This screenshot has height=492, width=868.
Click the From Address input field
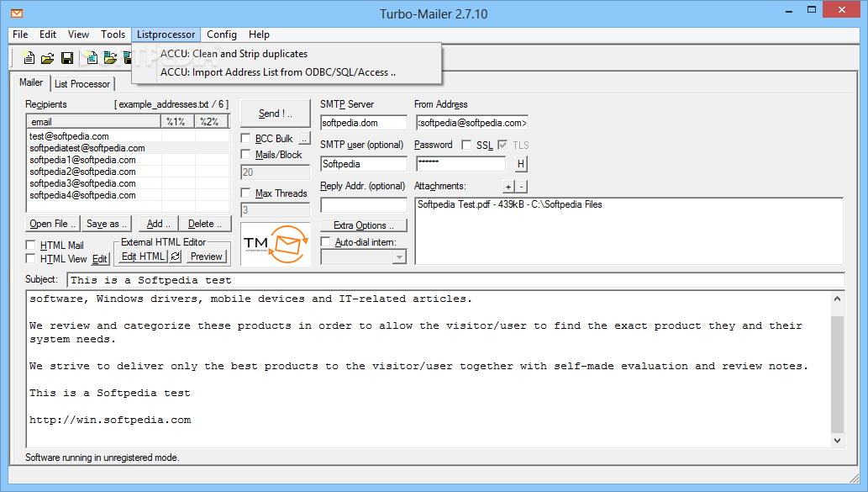coord(472,123)
